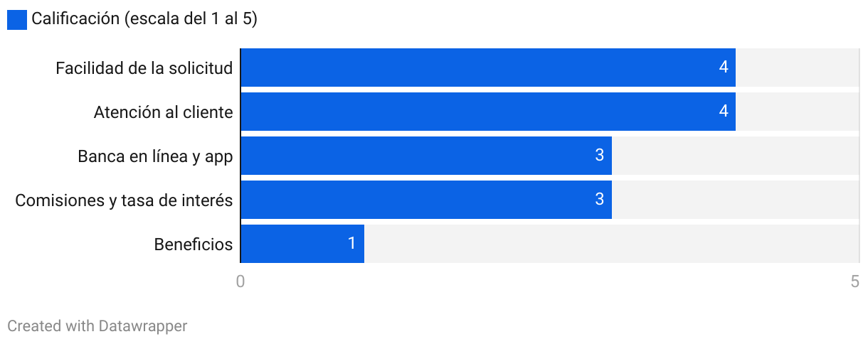Click the Atención al cliente label
Viewport: 868px width, 344px height.
point(164,112)
